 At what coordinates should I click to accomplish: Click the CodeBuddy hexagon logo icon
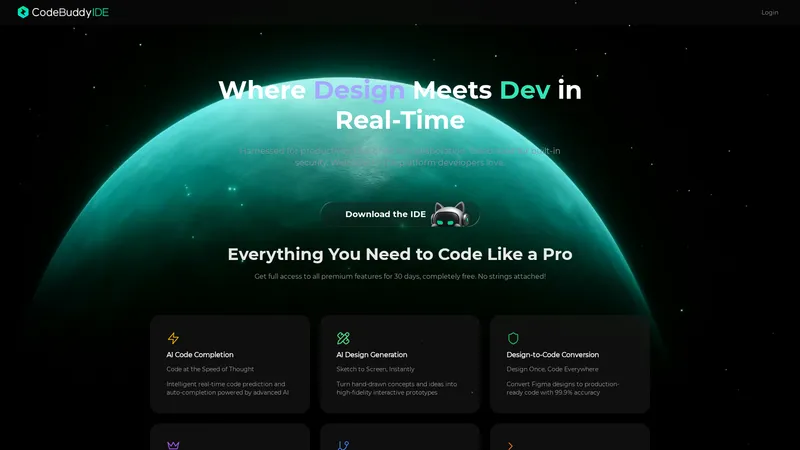23,12
